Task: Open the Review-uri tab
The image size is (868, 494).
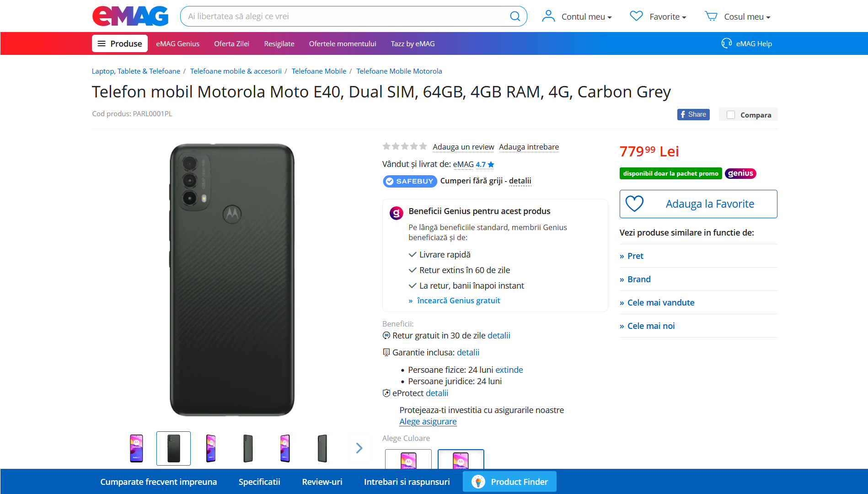Action: coord(322,482)
